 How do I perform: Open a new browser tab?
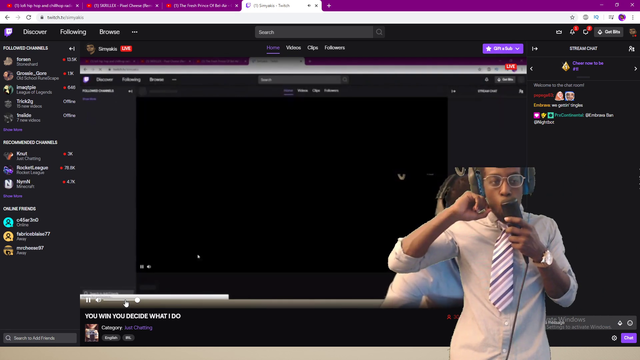coord(329,6)
